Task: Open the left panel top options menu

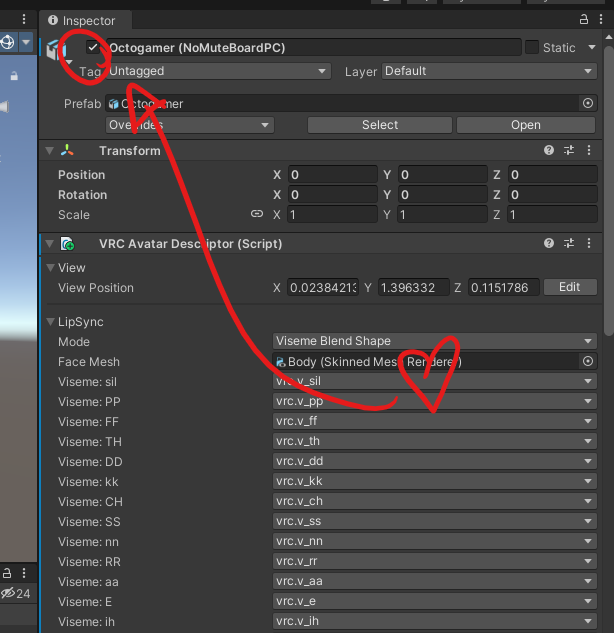Action: tap(24, 19)
